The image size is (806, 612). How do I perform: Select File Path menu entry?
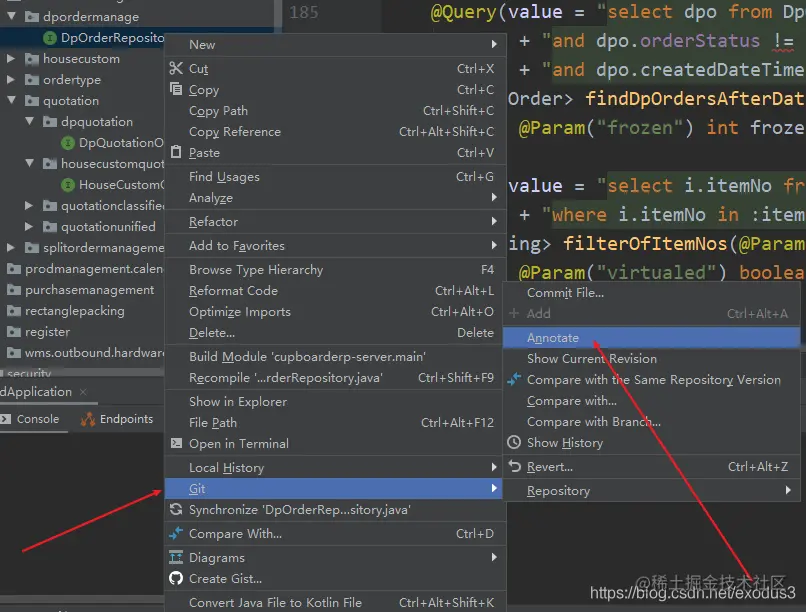[x=334, y=422]
